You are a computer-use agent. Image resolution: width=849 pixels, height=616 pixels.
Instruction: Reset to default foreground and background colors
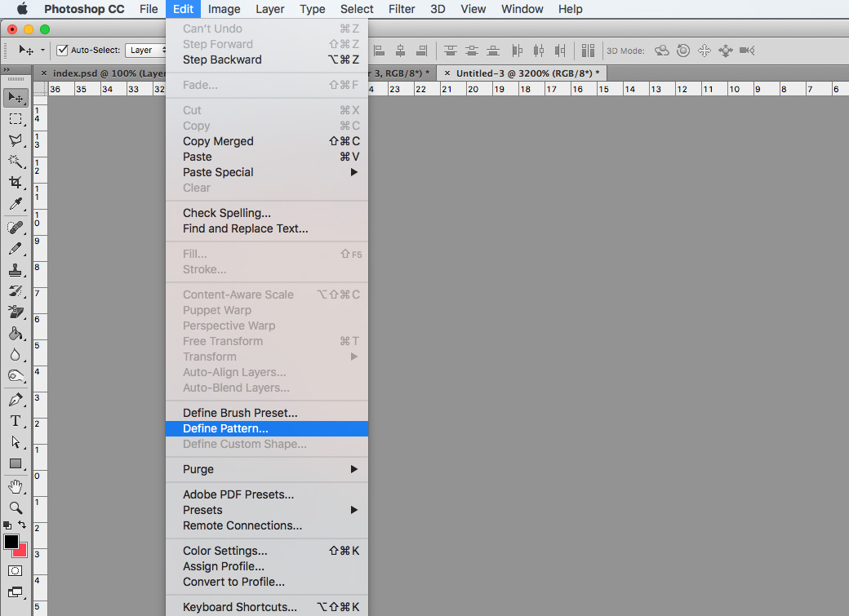click(7, 525)
